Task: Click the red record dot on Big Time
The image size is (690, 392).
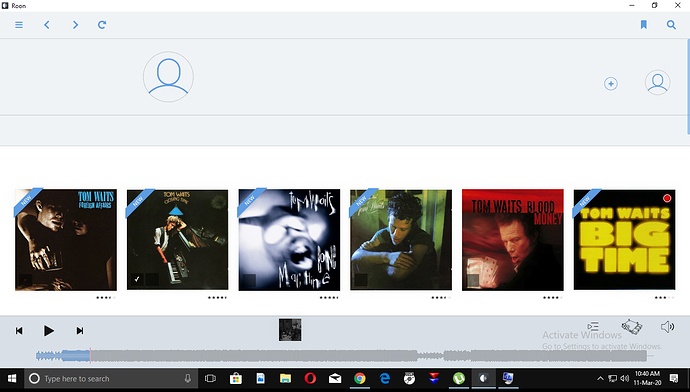Action: click(667, 198)
